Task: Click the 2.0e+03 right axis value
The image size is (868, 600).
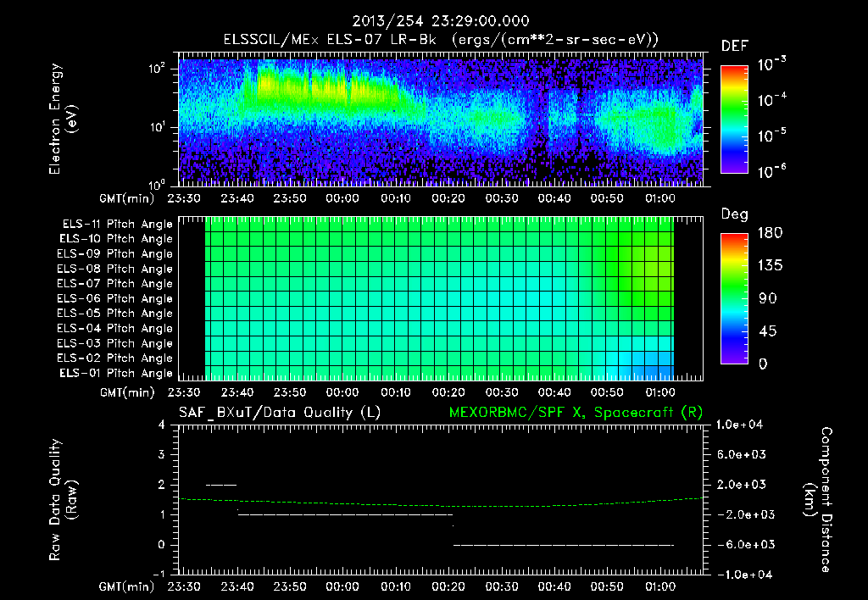Action: click(742, 485)
